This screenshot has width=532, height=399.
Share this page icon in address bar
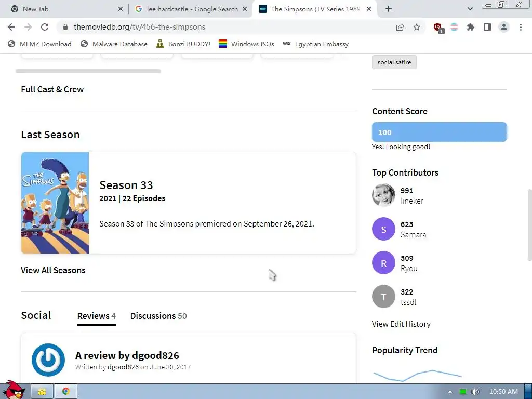tap(400, 27)
